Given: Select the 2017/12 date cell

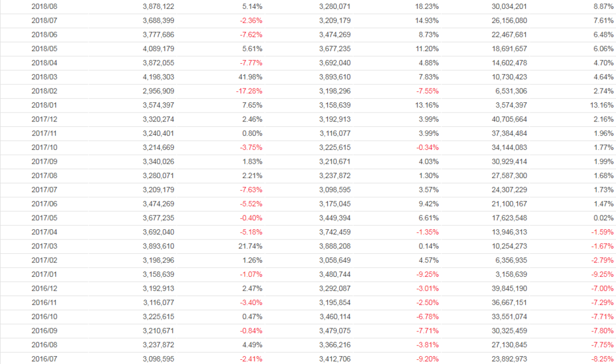Looking at the screenshot, I should pyautogui.click(x=45, y=119).
